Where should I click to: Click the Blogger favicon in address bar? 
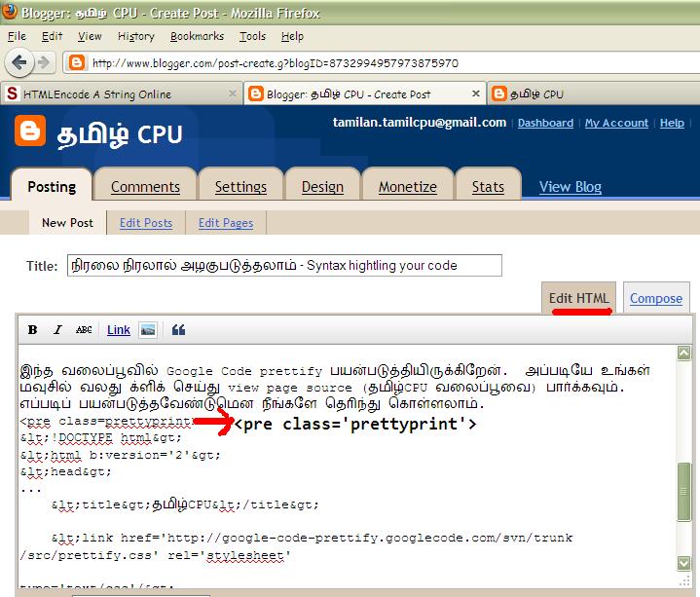76,62
